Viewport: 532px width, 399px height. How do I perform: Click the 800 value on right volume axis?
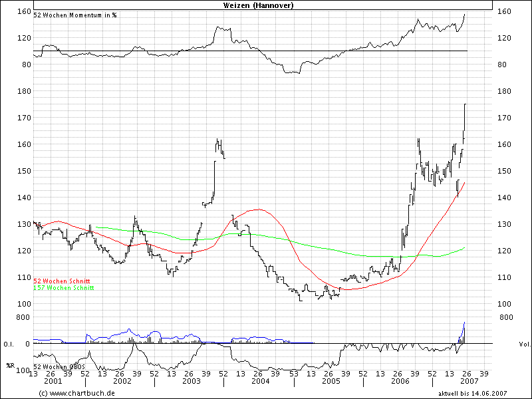pos(507,318)
